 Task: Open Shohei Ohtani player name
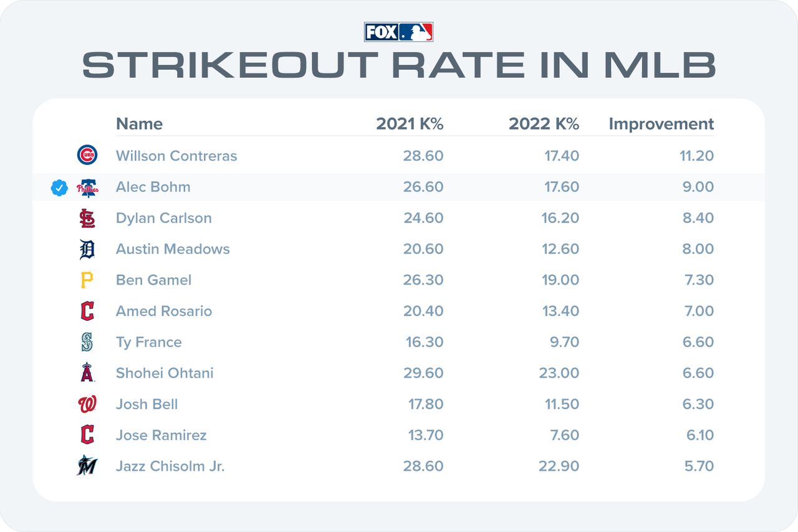tap(165, 373)
